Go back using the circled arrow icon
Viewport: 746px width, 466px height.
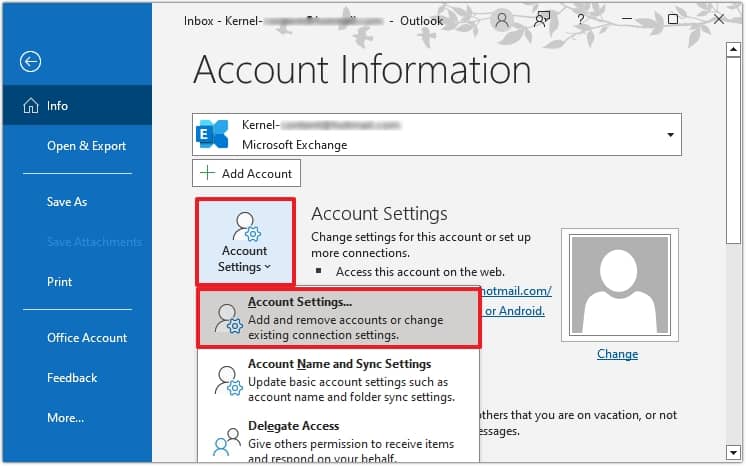pos(30,61)
